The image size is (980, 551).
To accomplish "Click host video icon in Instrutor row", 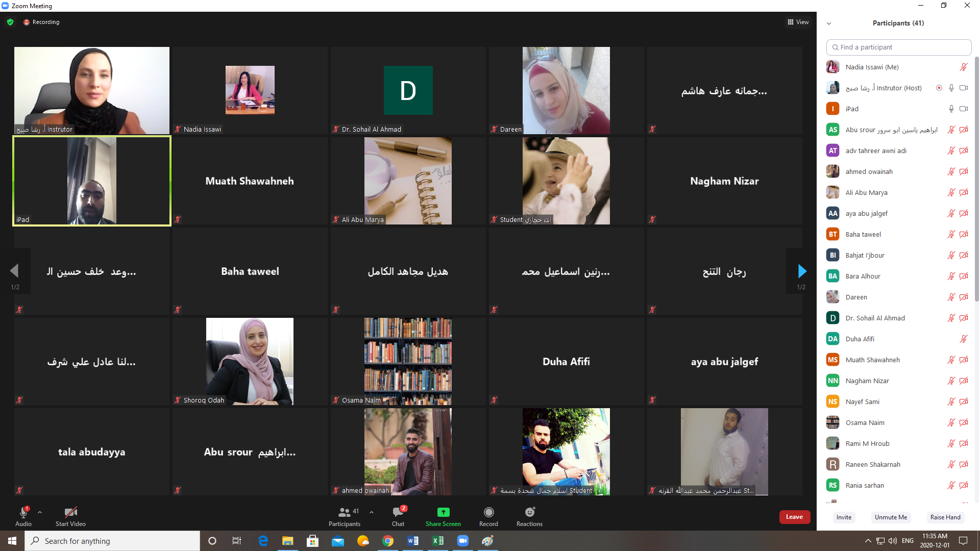I will (x=964, y=88).
